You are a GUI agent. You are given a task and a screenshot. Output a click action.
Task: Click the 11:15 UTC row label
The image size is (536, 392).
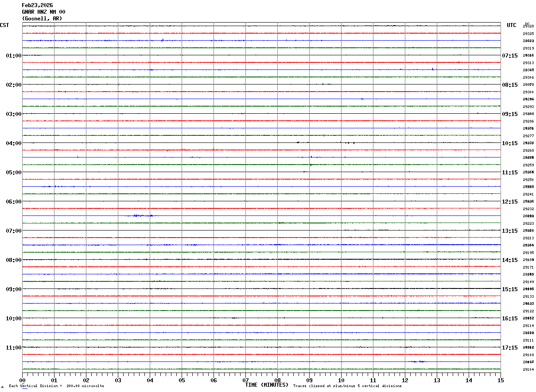[509, 172]
